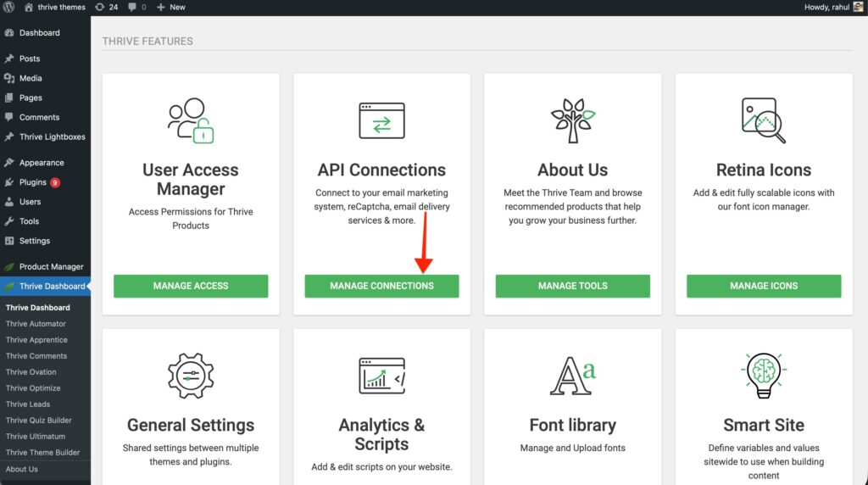Open the + New content dropdown

[x=170, y=7]
